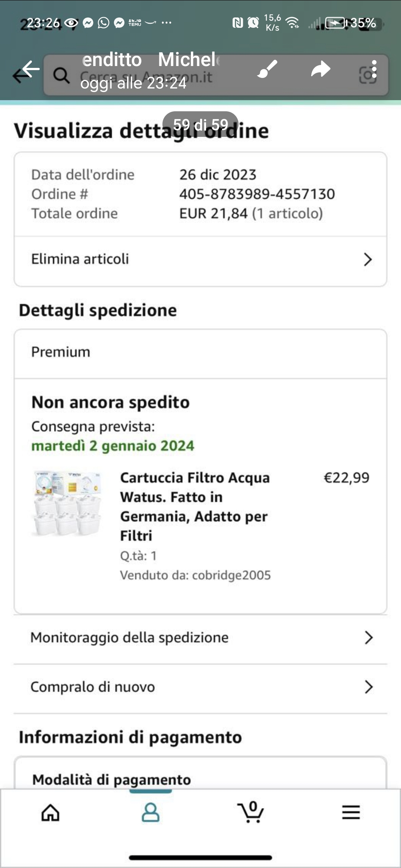The height and width of the screenshot is (868, 401).
Task: Expand Monitoraggio della spedizione chevron
Action: (368, 638)
